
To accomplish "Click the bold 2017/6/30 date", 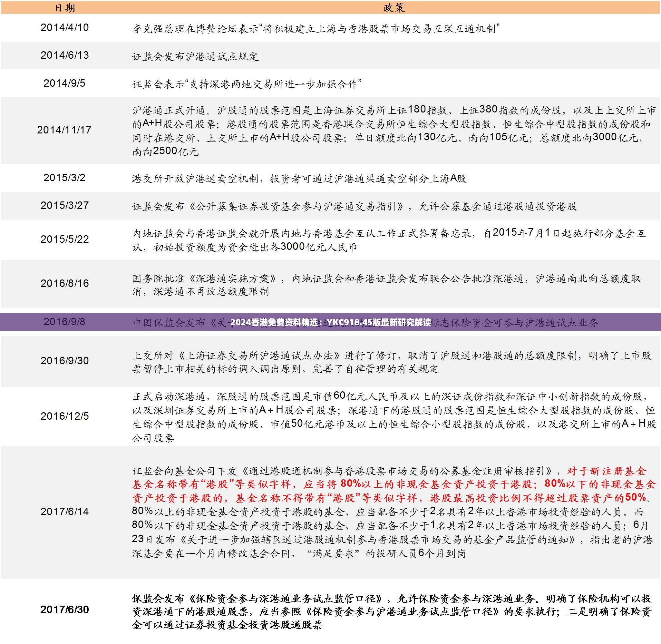I will 64,610.
